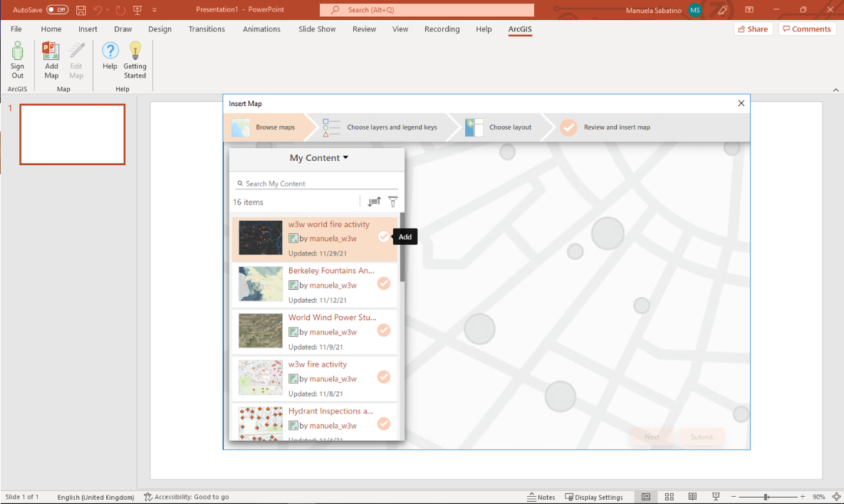Toggle the AutoSave switch

[57, 10]
